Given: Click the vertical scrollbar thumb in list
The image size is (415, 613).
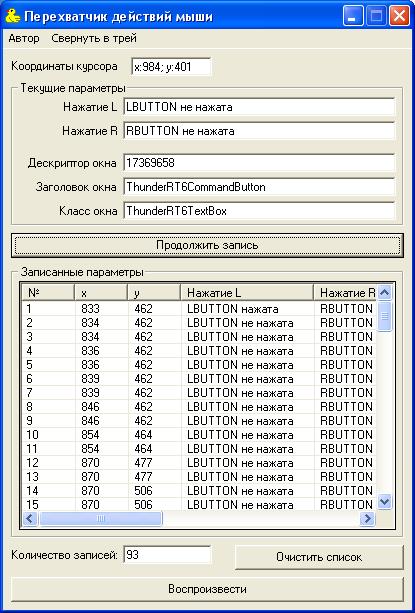Looking at the screenshot, I should (385, 316).
